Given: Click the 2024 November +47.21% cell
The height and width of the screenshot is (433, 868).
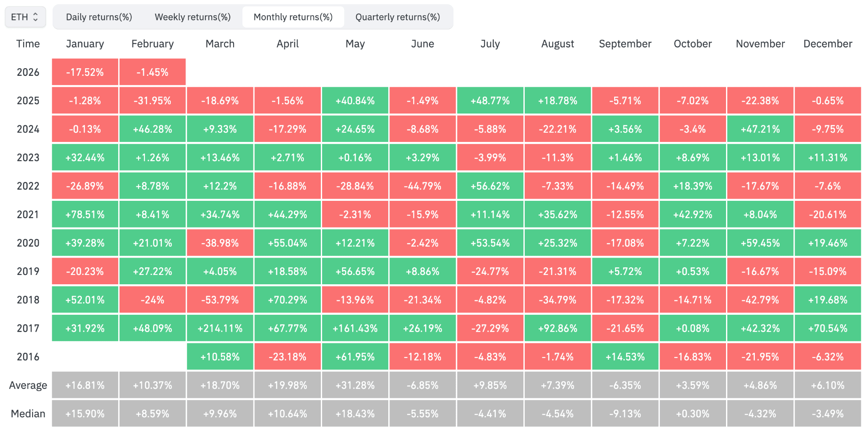Looking at the screenshot, I should coord(760,129).
